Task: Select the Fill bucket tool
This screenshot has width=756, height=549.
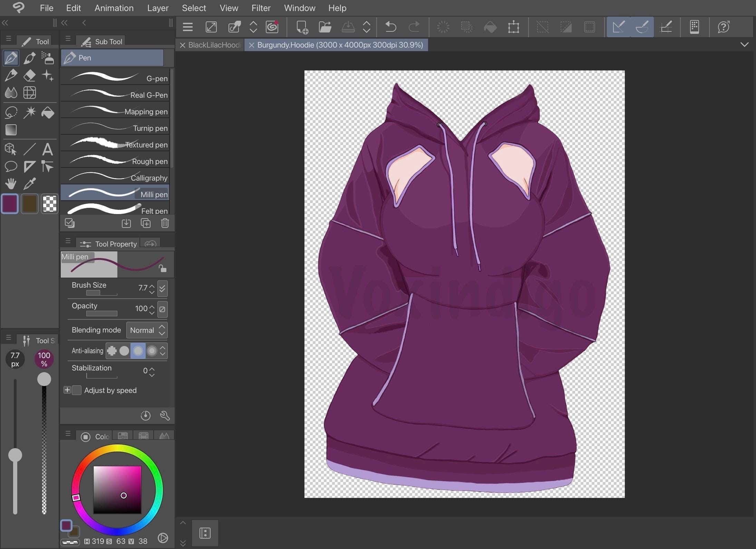Action: pyautogui.click(x=48, y=112)
